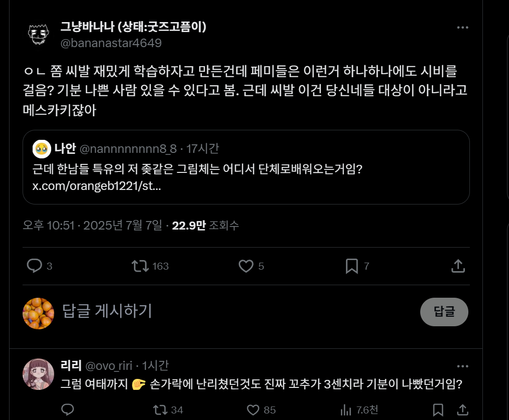
Task: Click the gray 답글 submit button
Action: pyautogui.click(x=444, y=312)
